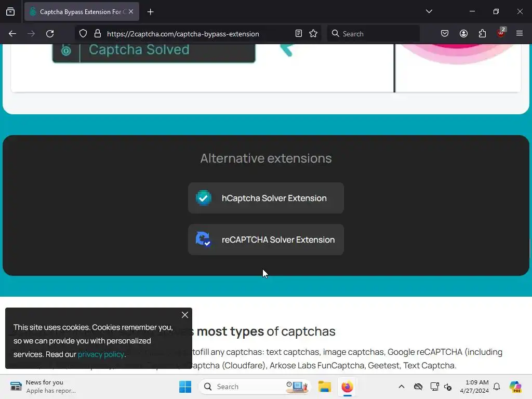
Task: Bookmark this page with the star
Action: point(313,34)
